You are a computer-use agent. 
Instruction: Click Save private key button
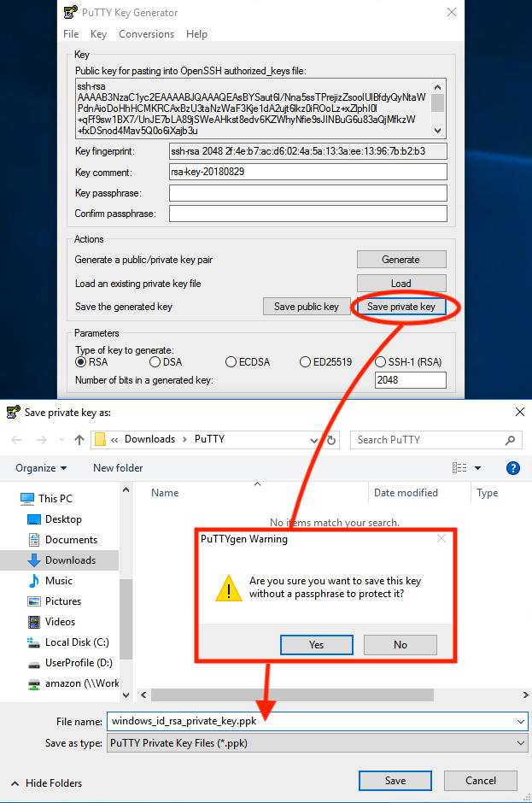[x=401, y=306]
